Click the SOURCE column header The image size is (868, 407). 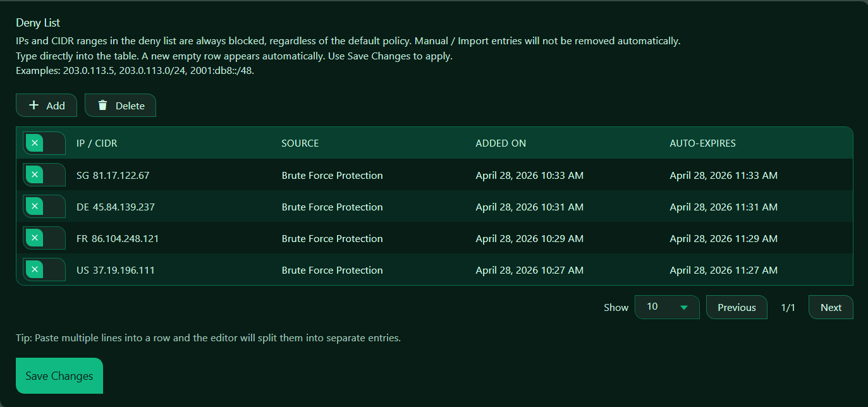click(x=300, y=143)
